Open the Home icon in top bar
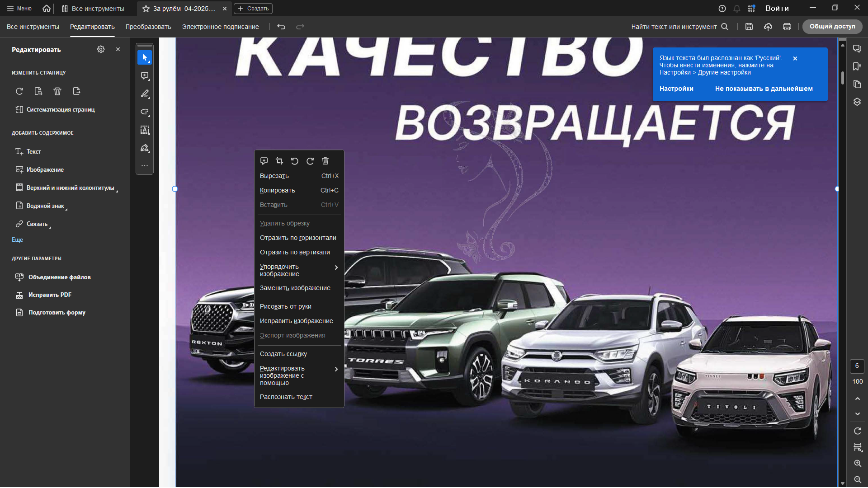The width and height of the screenshot is (868, 488). pyautogui.click(x=47, y=9)
